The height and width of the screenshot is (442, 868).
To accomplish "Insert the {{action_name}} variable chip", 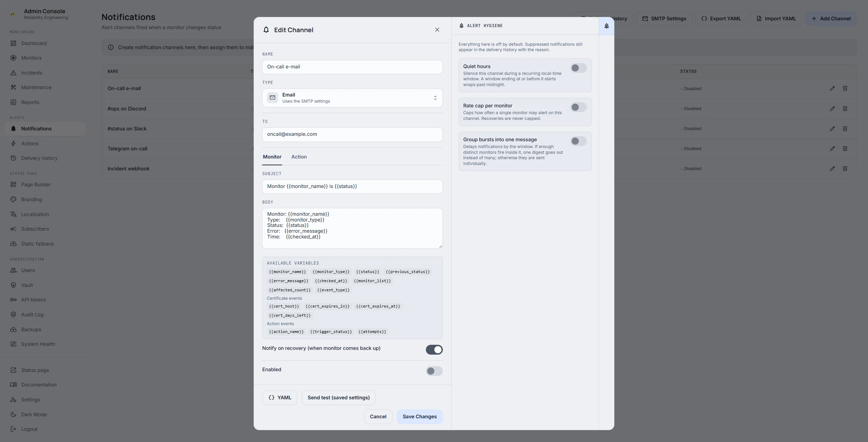I will 286,332.
